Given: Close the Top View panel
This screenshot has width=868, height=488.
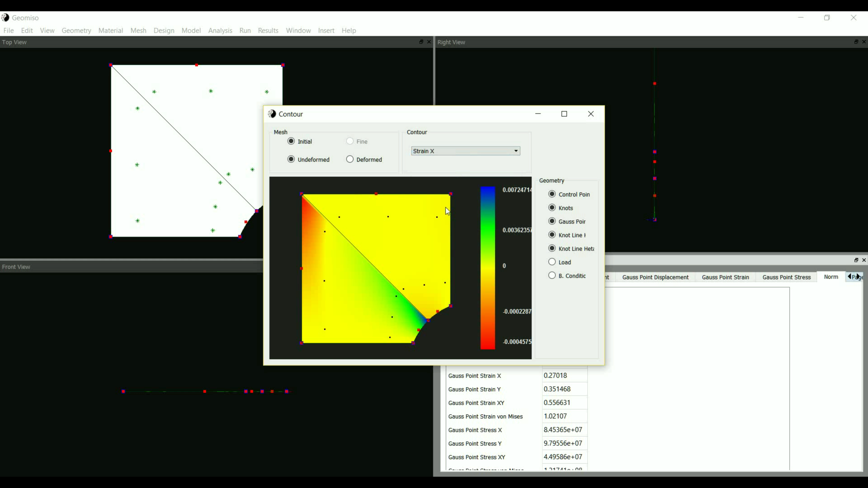Looking at the screenshot, I should coord(429,42).
